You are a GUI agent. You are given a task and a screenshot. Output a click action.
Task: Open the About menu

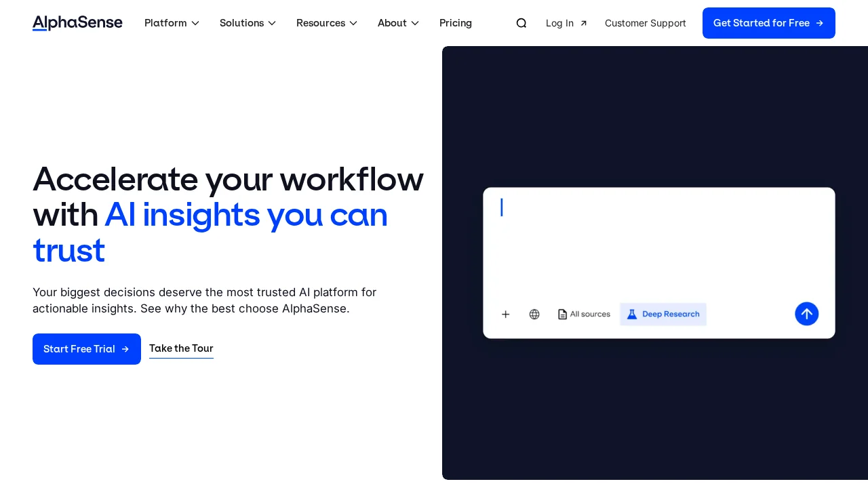398,22
